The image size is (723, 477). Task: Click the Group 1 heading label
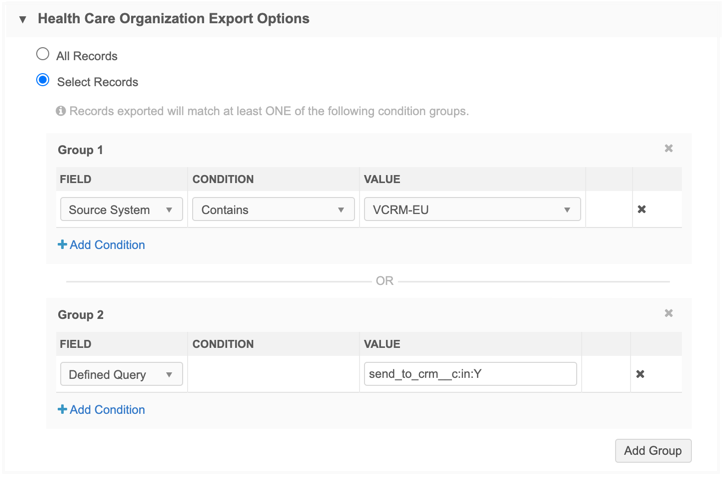tap(81, 150)
